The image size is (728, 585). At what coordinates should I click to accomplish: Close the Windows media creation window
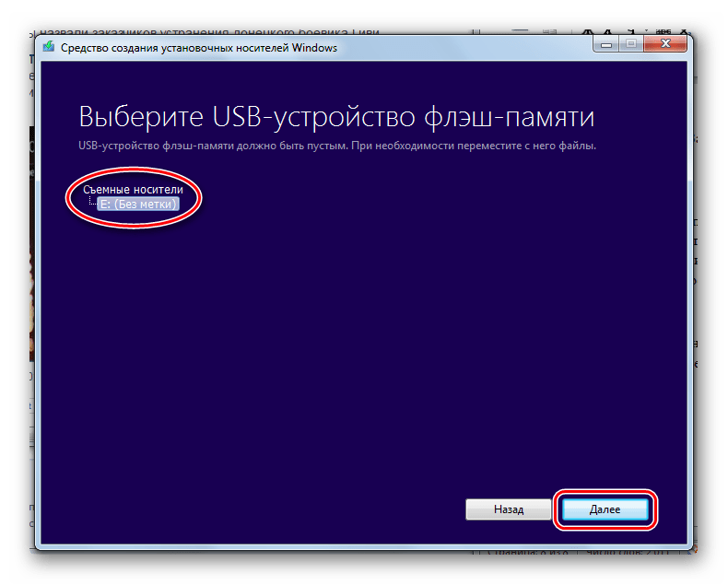tap(665, 44)
